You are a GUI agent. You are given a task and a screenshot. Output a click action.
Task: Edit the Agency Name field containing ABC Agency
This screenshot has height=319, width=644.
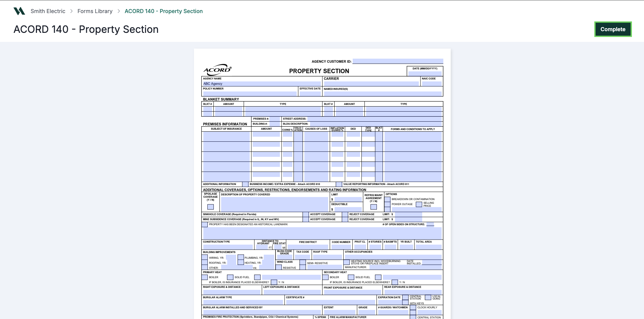(262, 83)
